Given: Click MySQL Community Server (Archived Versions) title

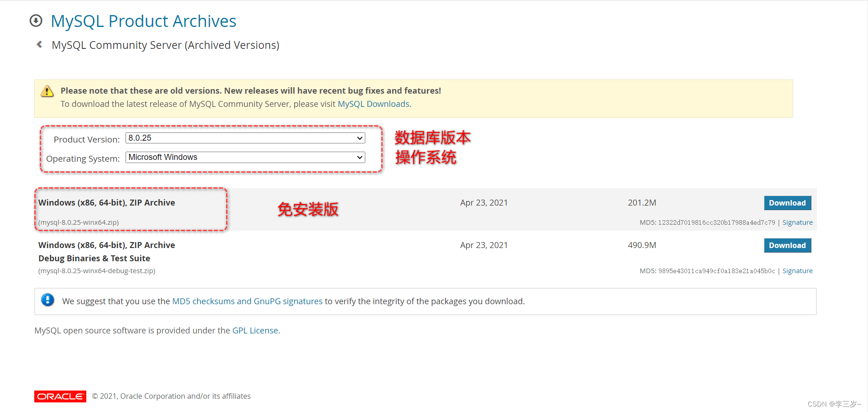Looking at the screenshot, I should click(x=165, y=45).
